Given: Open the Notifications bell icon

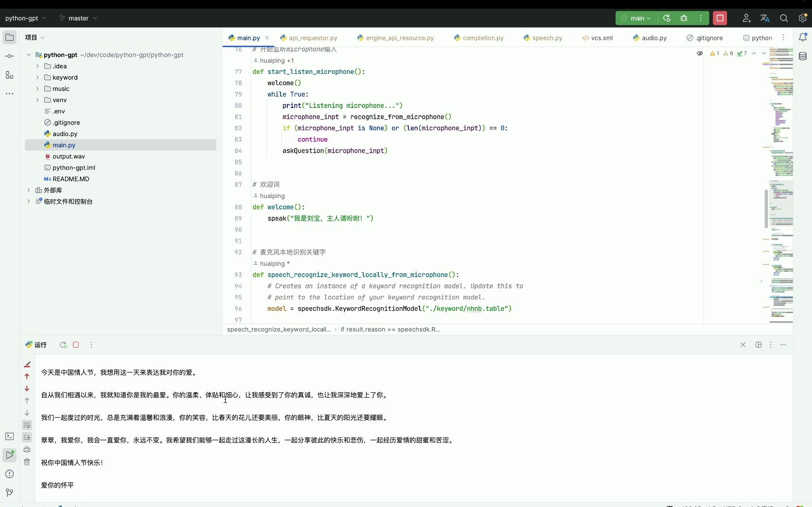Looking at the screenshot, I should tap(803, 37).
